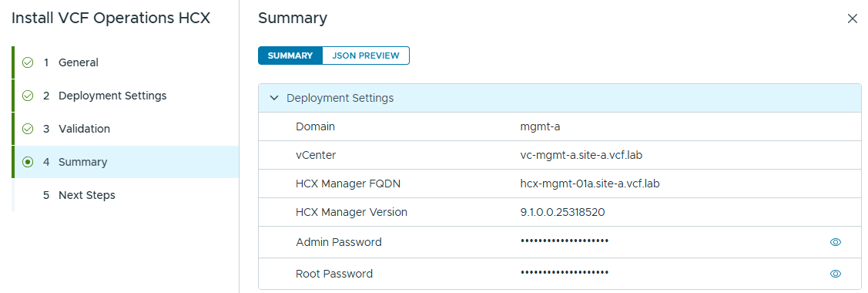Click the Deployment Settings section header bar

click(x=560, y=98)
